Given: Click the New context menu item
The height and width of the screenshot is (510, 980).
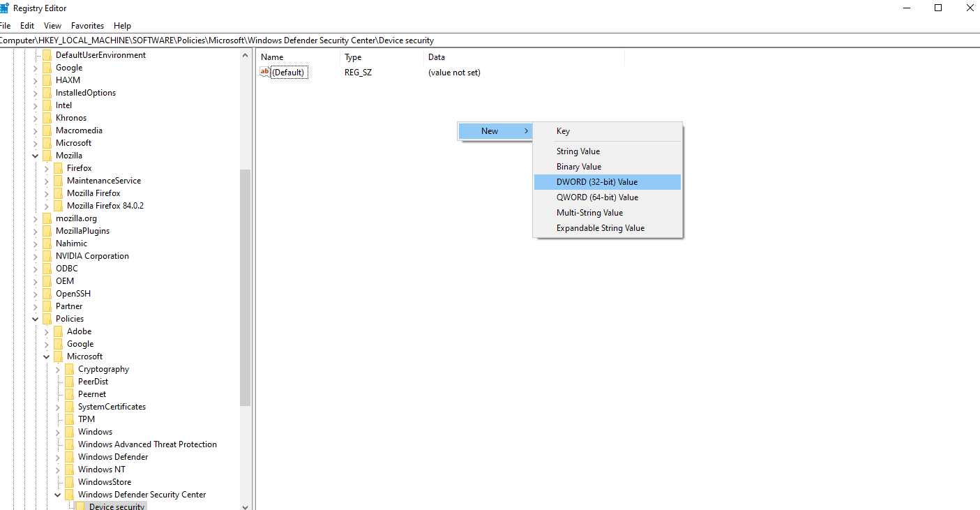Looking at the screenshot, I should 495,131.
